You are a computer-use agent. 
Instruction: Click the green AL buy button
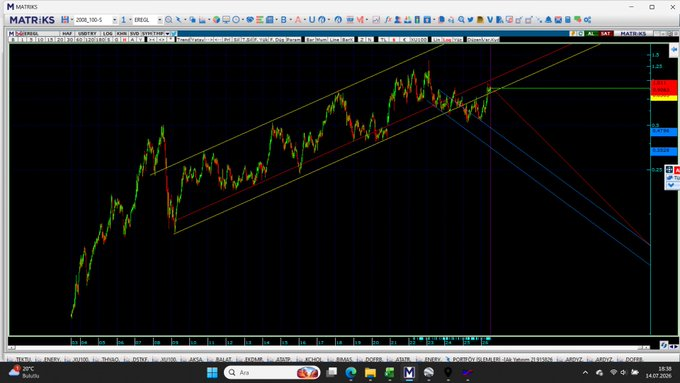coord(591,33)
